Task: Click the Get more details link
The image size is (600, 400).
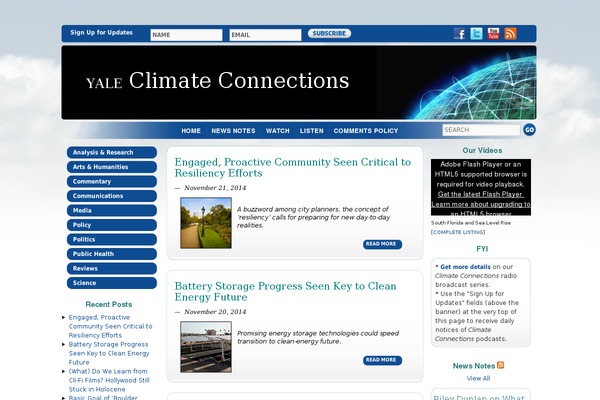Action: 465,267
